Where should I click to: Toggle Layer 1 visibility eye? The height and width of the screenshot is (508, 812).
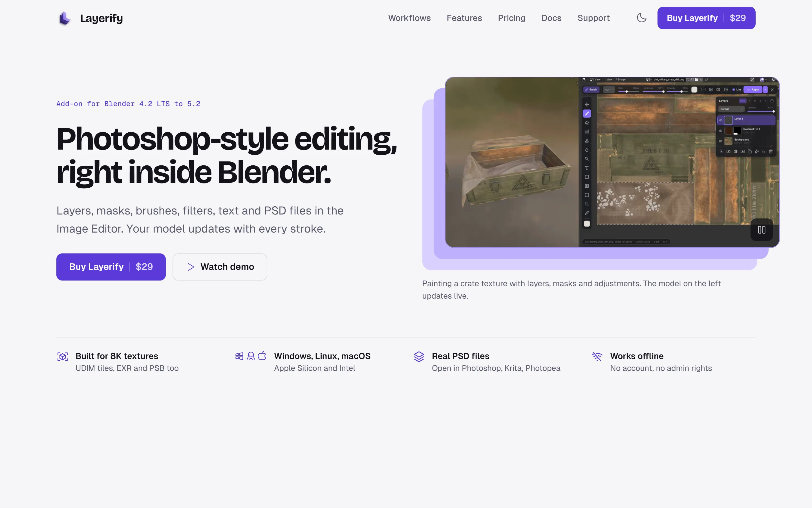(x=720, y=120)
